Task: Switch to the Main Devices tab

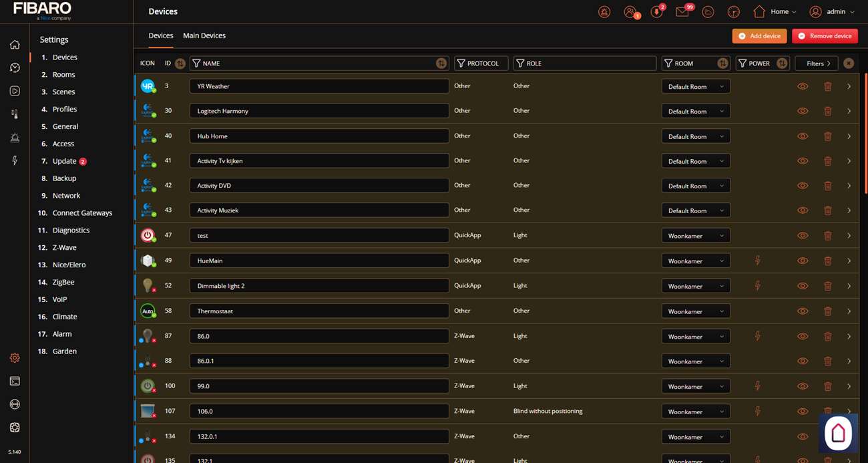Action: point(204,35)
